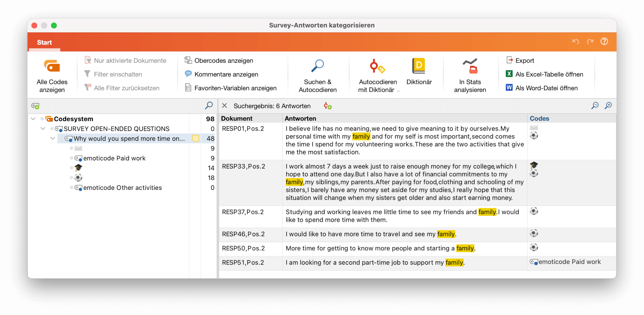Click the Alle Codes anzeigen icon
This screenshot has width=644, height=315.
(x=52, y=66)
